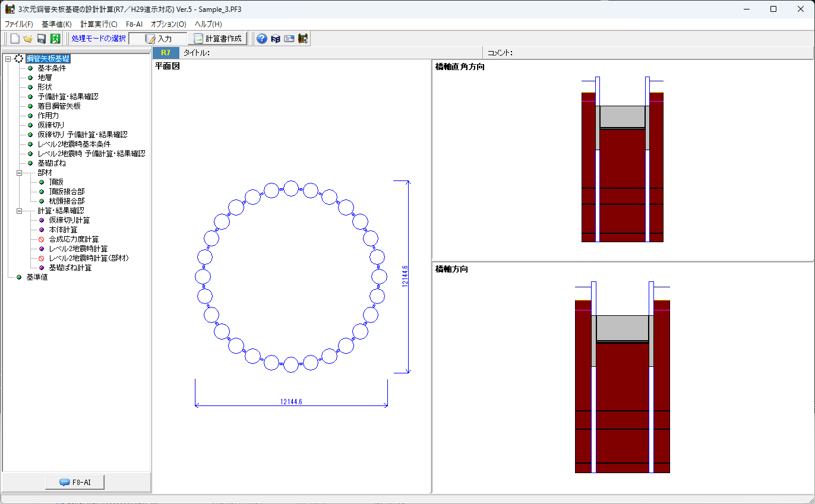Click the 地層 green status bullet
Screen dimensions: 815x504
click(30, 78)
